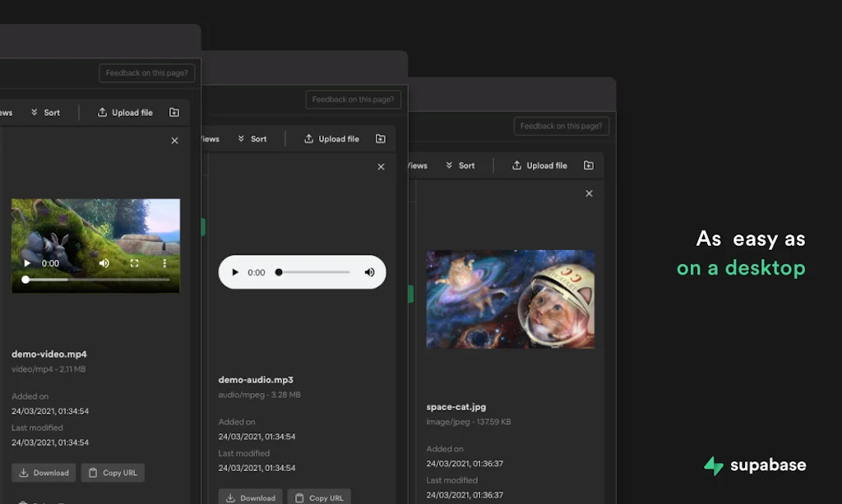Click the create folder icon in the video panel
Viewport: 842px width, 504px height.
coord(174,112)
